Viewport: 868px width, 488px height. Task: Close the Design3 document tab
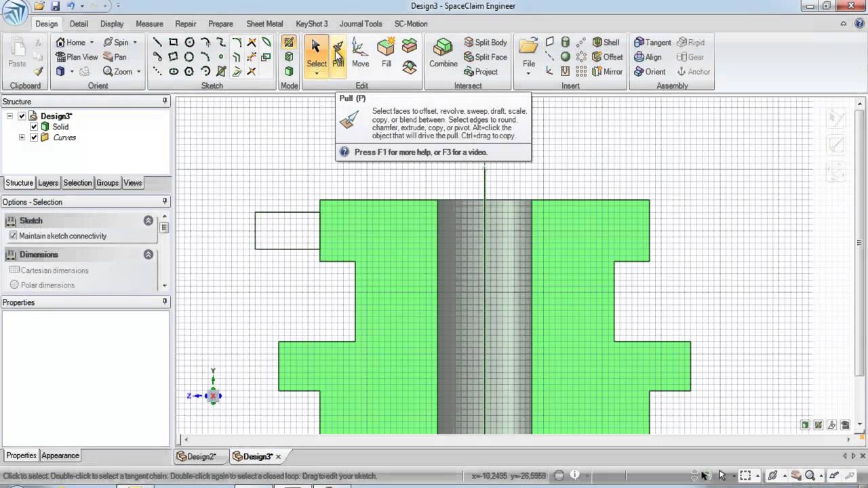coord(278,457)
